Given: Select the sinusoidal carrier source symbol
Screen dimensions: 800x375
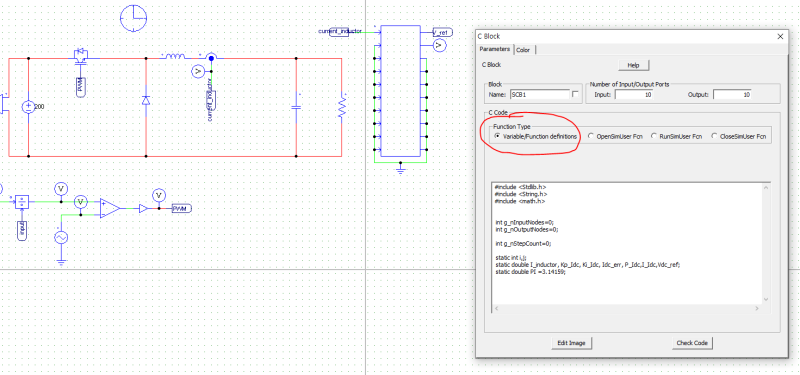Looking at the screenshot, I should click(61, 237).
